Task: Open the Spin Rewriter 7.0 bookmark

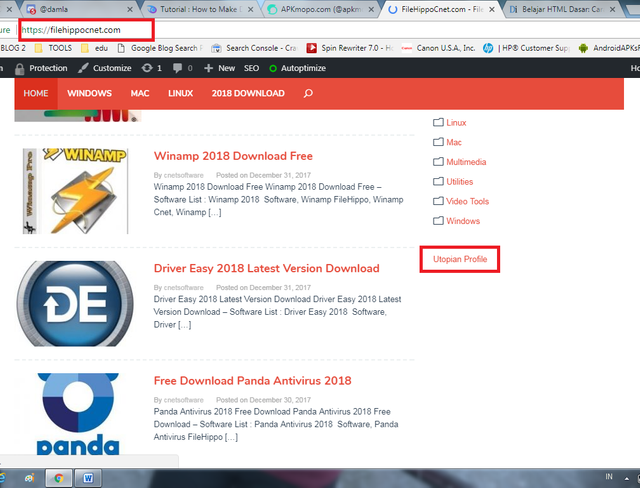Action: click(350, 48)
